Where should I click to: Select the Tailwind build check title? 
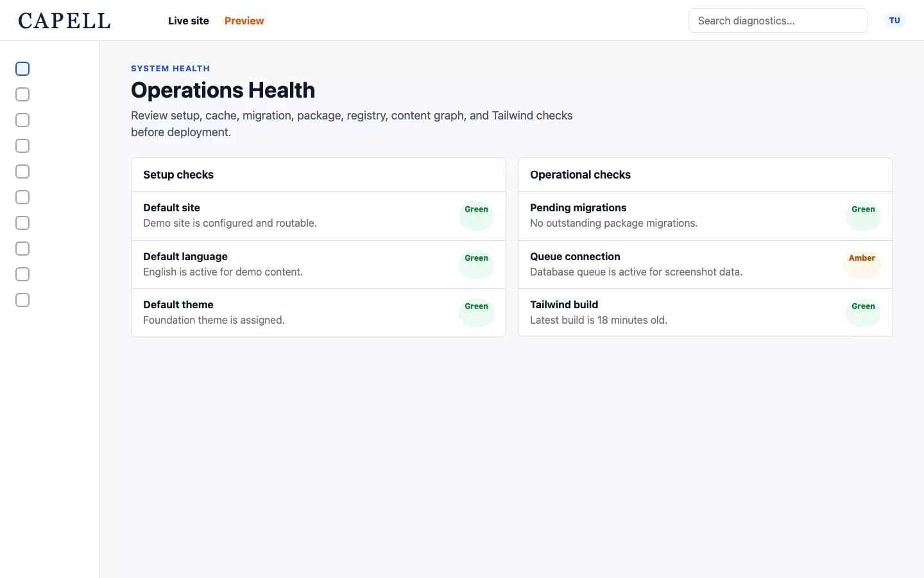[x=564, y=304]
